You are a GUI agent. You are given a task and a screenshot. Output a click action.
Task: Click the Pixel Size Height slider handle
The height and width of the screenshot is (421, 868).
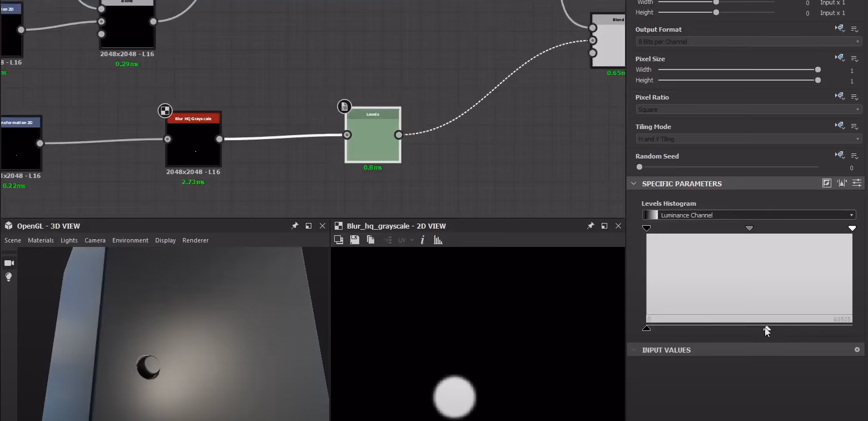(817, 80)
